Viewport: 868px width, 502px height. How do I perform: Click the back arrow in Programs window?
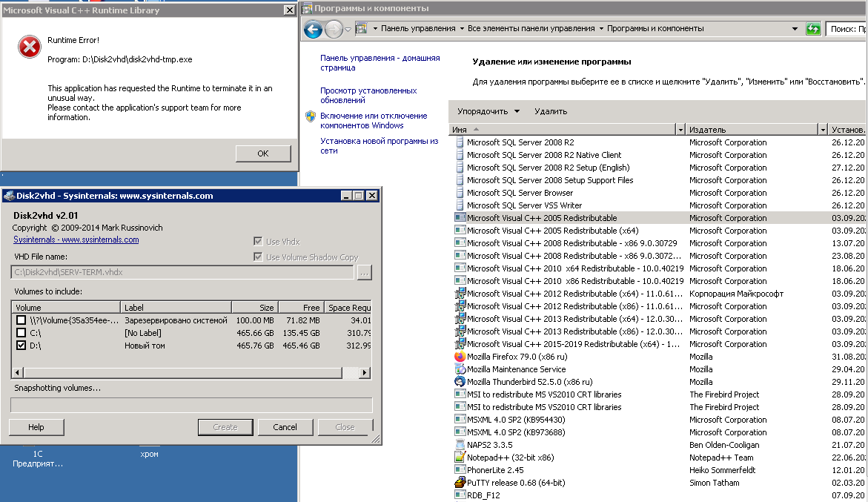pyautogui.click(x=314, y=30)
